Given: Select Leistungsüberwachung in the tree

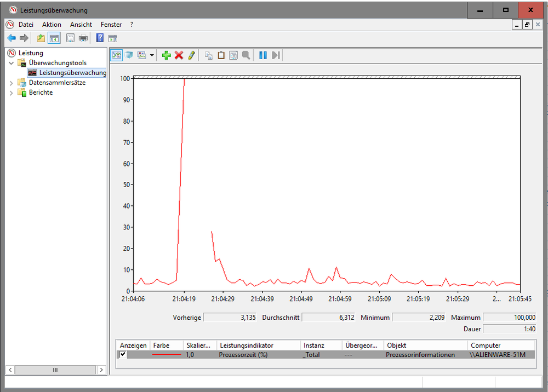Looking at the screenshot, I should (x=72, y=73).
